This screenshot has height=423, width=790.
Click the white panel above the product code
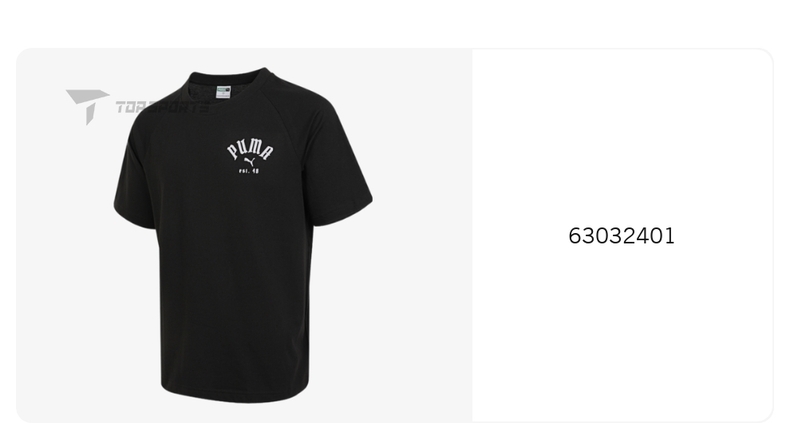pos(621,130)
